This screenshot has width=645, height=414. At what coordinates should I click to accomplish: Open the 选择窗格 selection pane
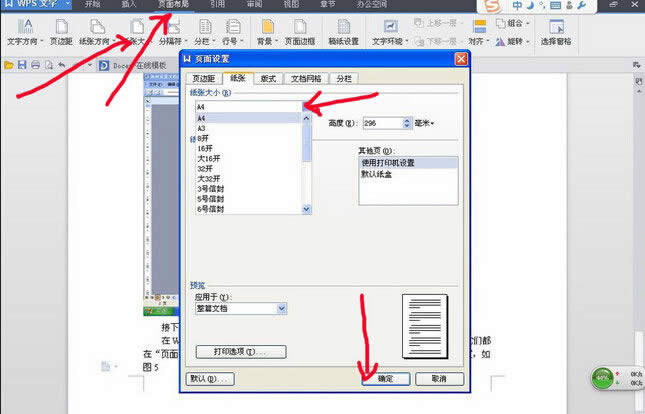click(556, 32)
